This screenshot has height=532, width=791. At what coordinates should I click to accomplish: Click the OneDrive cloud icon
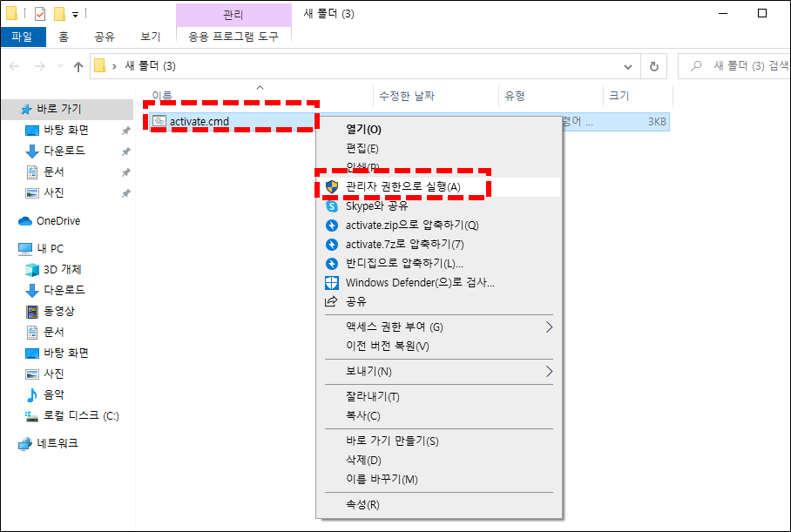[x=25, y=221]
